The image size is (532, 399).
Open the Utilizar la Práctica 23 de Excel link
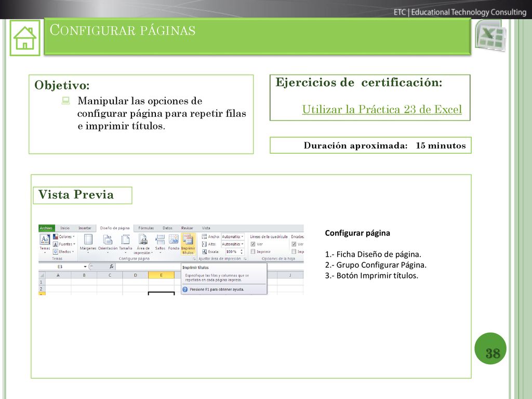[x=382, y=109]
